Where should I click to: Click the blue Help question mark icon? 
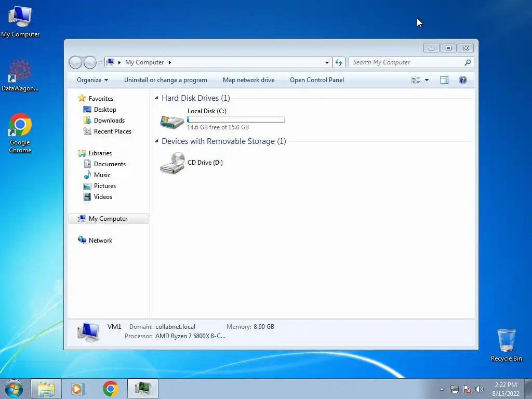(x=463, y=80)
